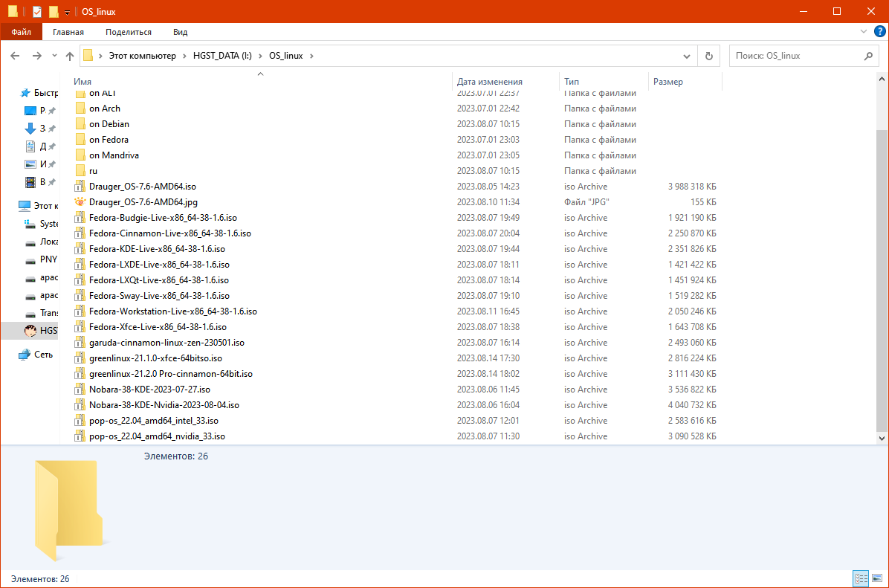889x588 pixels.
Task: Expand the chevron after Этот компьютер breadcrumb
Action: (x=185, y=56)
